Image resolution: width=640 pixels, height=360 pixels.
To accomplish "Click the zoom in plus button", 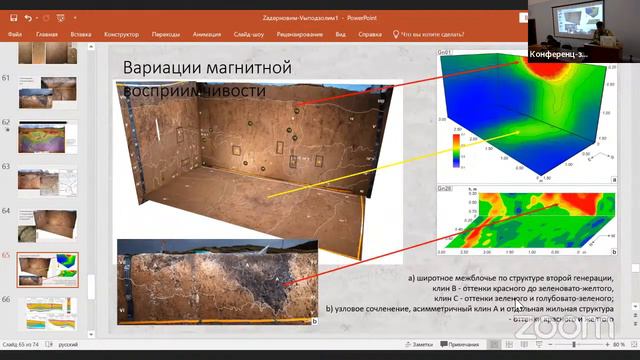I will [x=607, y=345].
